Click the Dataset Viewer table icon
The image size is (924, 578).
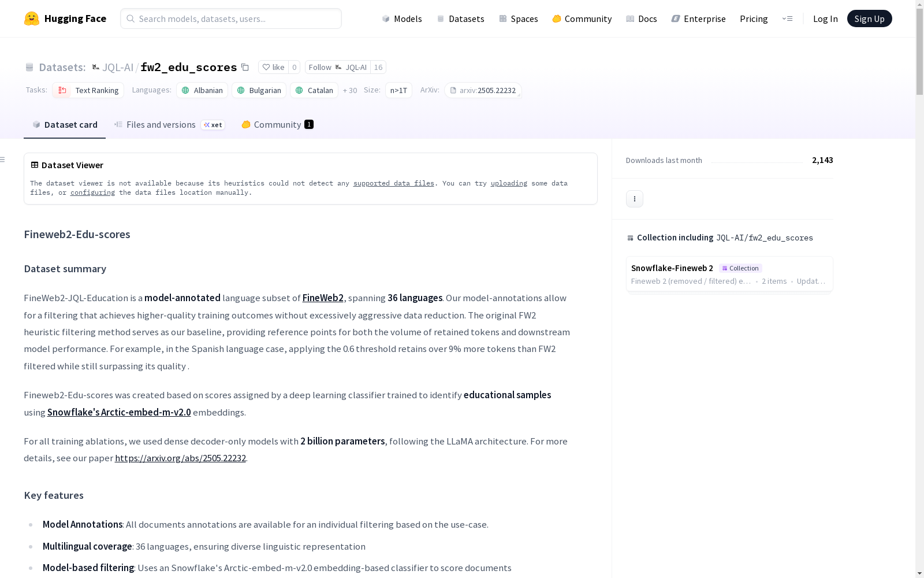pyautogui.click(x=35, y=165)
